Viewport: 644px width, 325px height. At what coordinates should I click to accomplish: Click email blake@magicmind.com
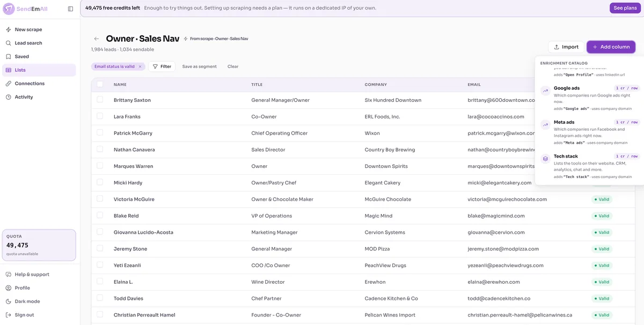point(497,216)
